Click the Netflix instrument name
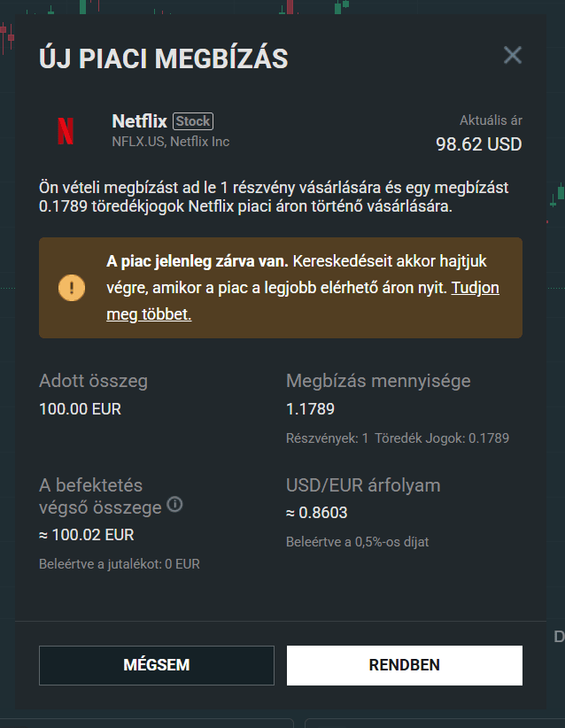 139,121
